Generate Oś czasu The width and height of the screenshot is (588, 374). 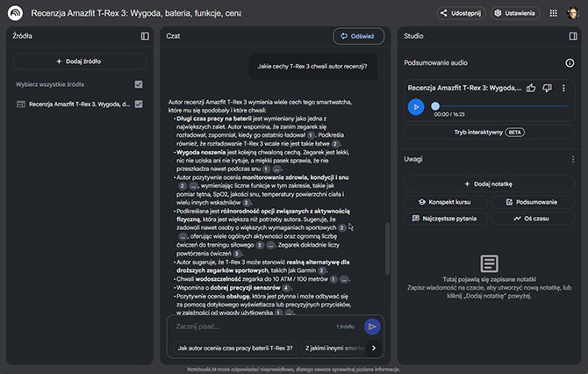coord(533,219)
